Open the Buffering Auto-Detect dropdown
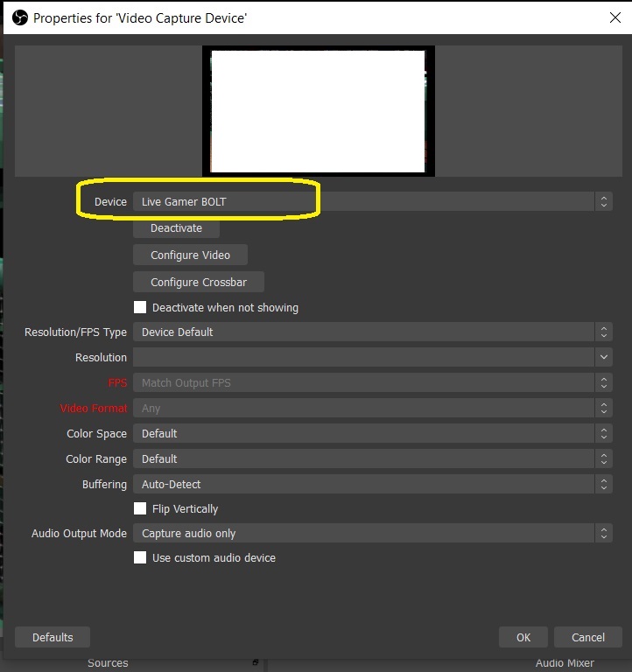632x672 pixels. pos(373,484)
